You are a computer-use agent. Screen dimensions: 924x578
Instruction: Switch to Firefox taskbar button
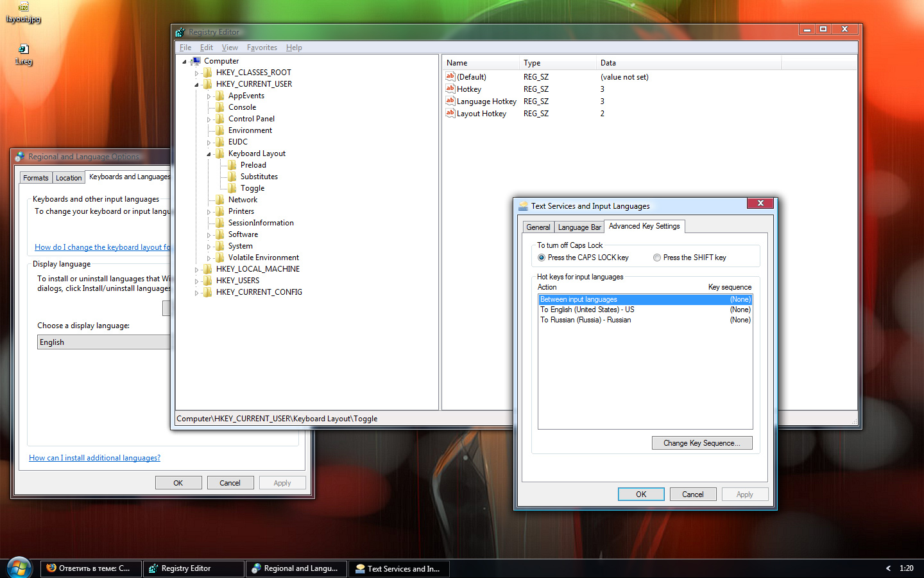91,568
